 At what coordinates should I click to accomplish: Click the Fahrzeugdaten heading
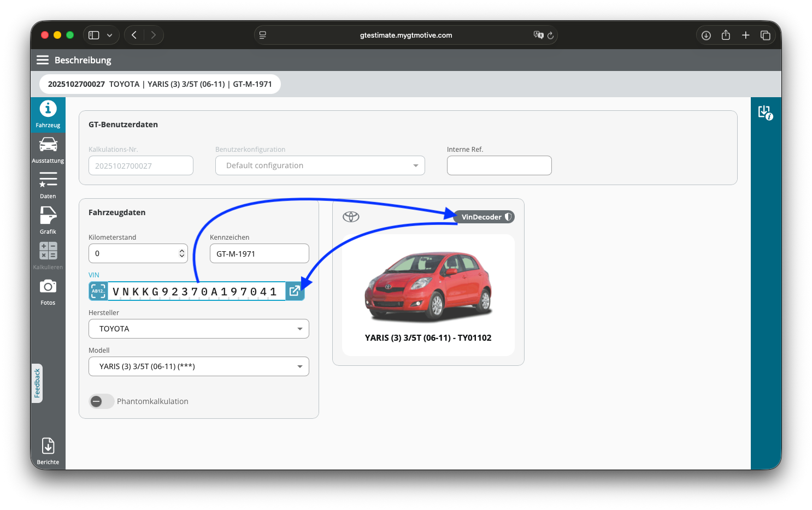click(117, 212)
